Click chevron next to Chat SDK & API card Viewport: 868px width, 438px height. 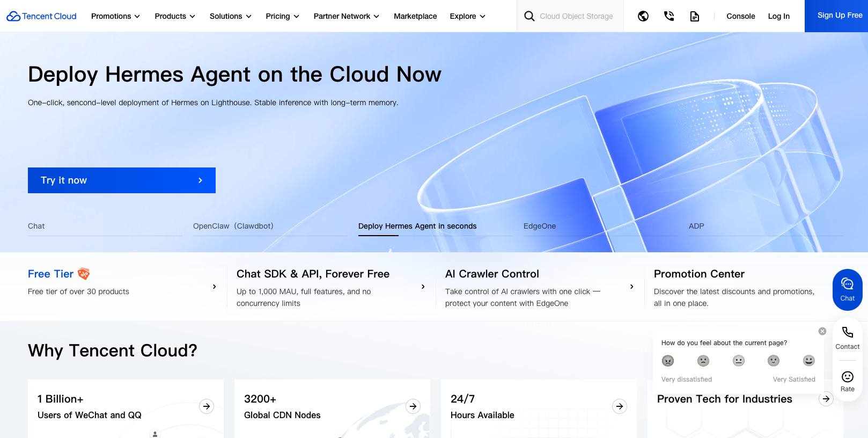(423, 287)
